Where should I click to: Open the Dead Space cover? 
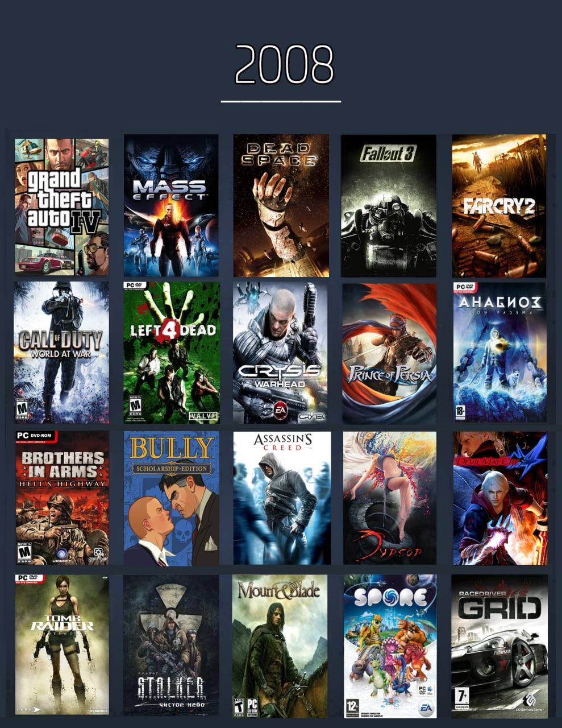click(x=281, y=206)
